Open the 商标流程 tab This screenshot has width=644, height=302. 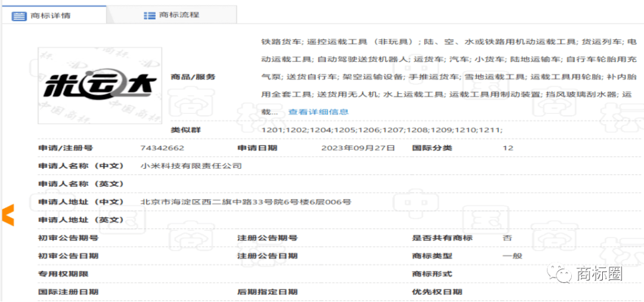pos(172,16)
